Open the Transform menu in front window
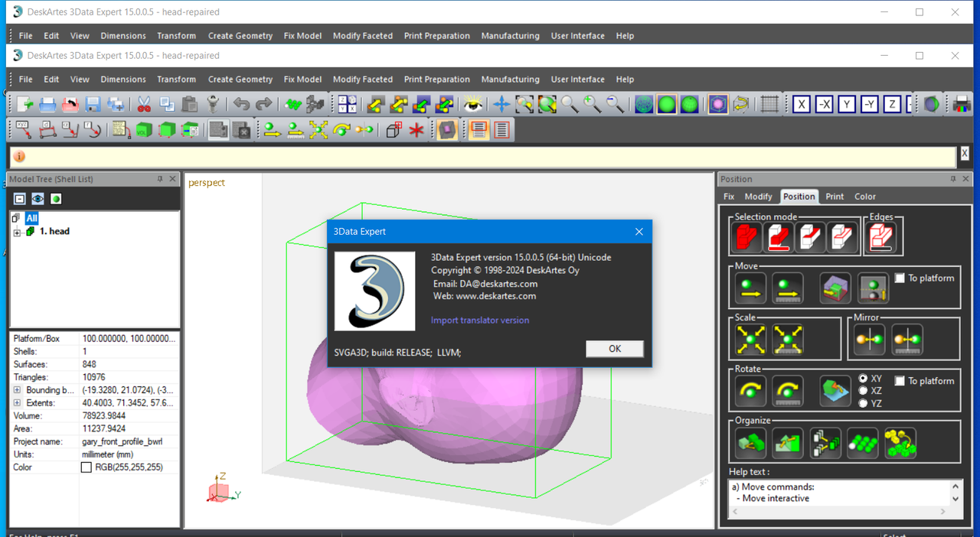 pyautogui.click(x=177, y=80)
